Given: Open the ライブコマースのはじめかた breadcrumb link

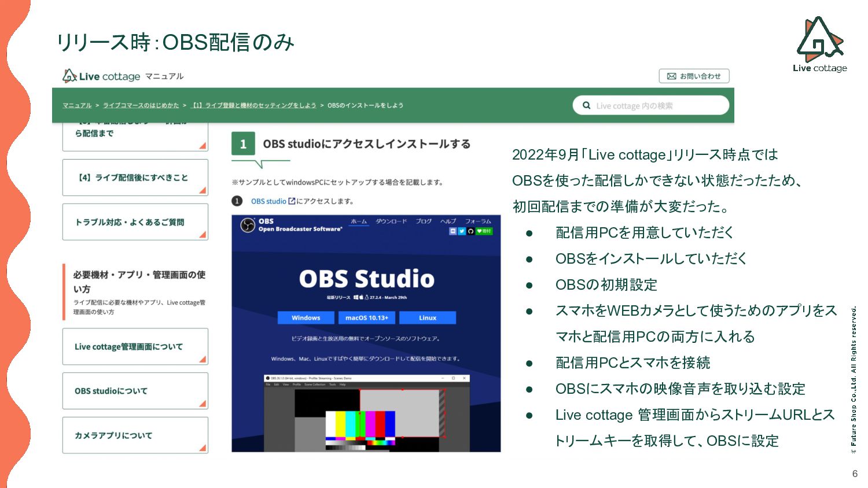Looking at the screenshot, I should click(x=141, y=105).
